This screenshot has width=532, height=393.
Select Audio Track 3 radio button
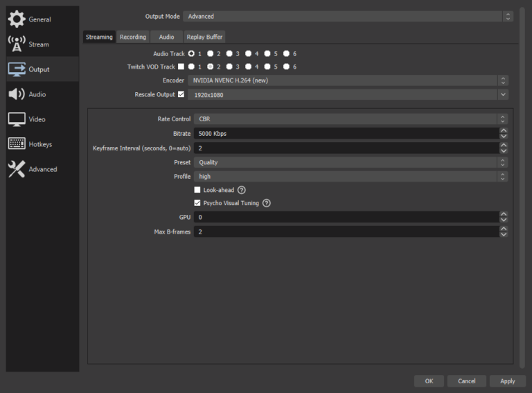click(229, 53)
